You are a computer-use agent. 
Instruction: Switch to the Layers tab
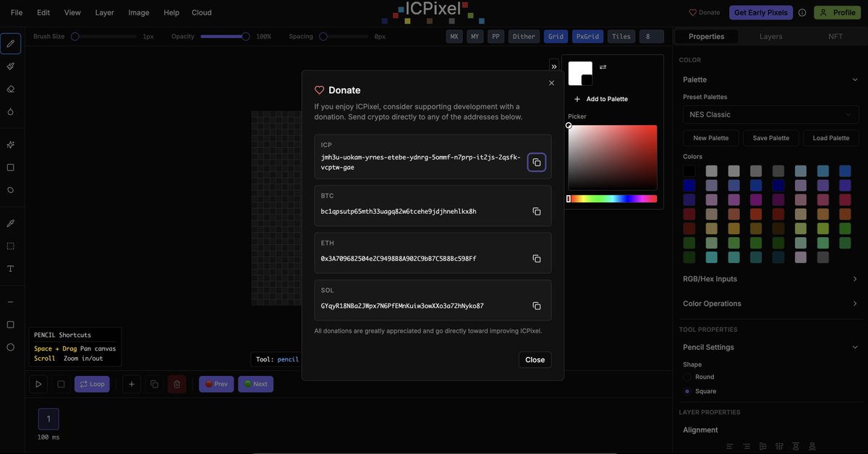tap(770, 35)
